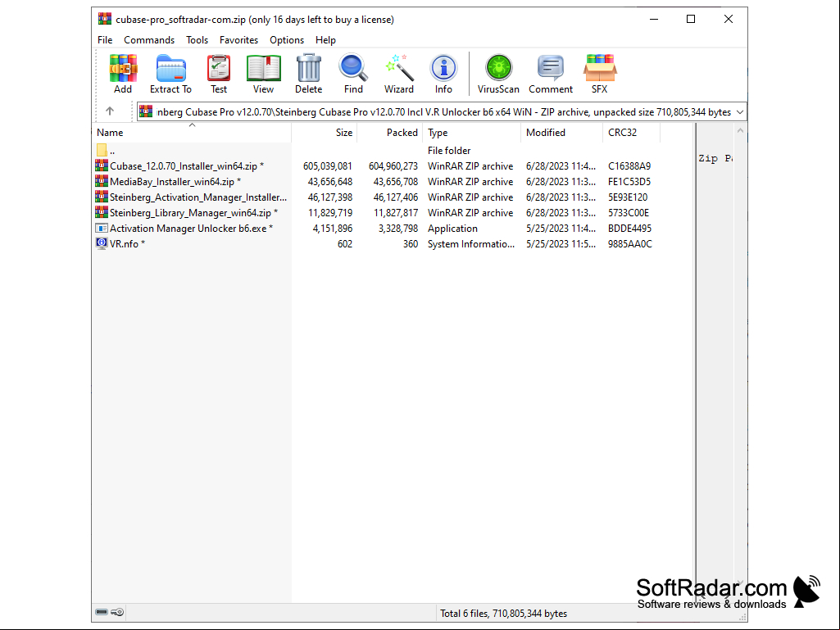Run Test on the archive

(219, 68)
